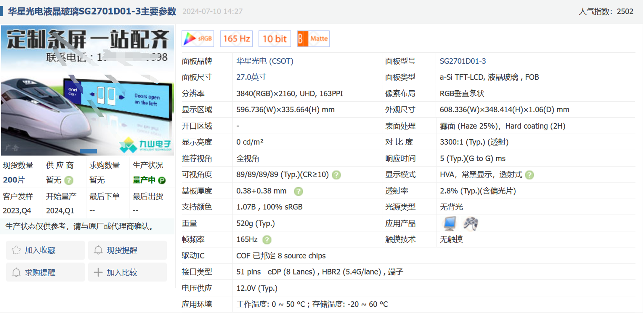Open the SG2701D01-3 model link

point(463,61)
